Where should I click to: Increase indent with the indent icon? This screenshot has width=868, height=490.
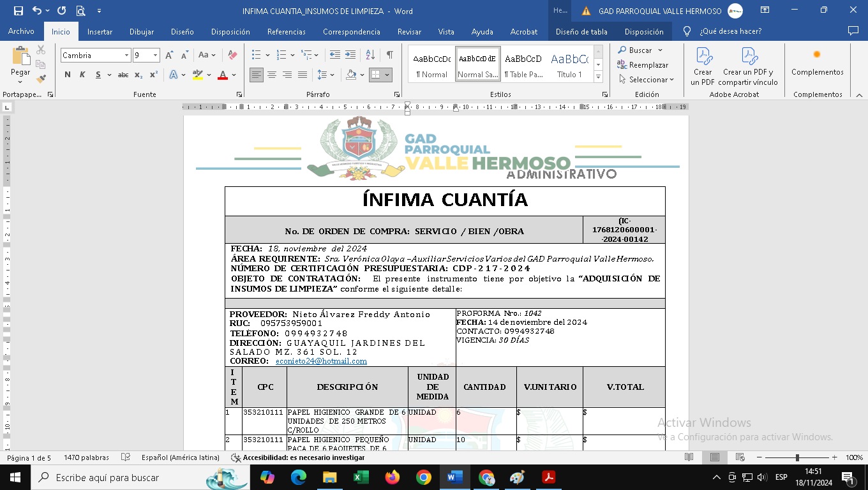[350, 55]
